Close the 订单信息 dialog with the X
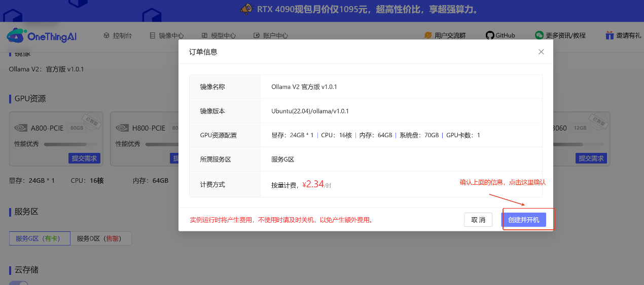The width and height of the screenshot is (644, 285). pyautogui.click(x=541, y=52)
